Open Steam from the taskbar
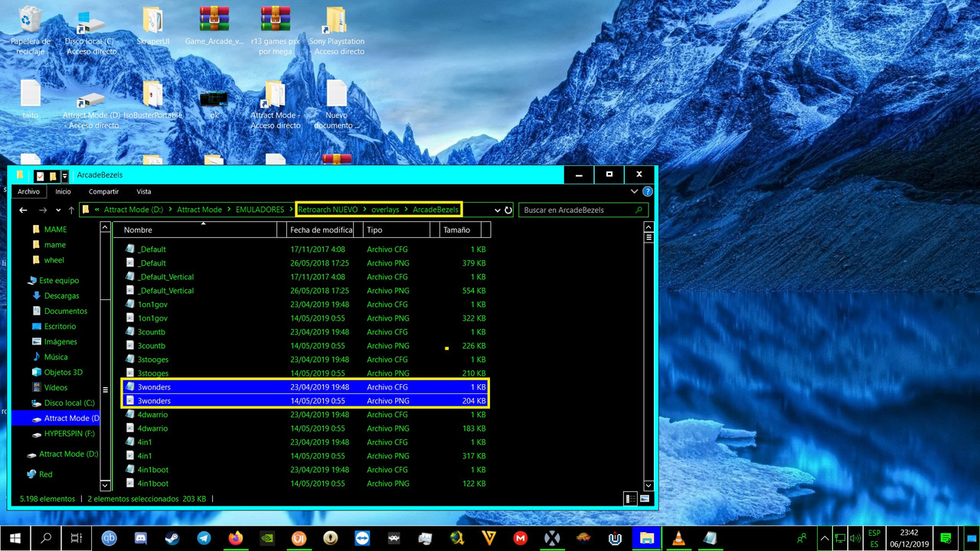 (x=172, y=539)
